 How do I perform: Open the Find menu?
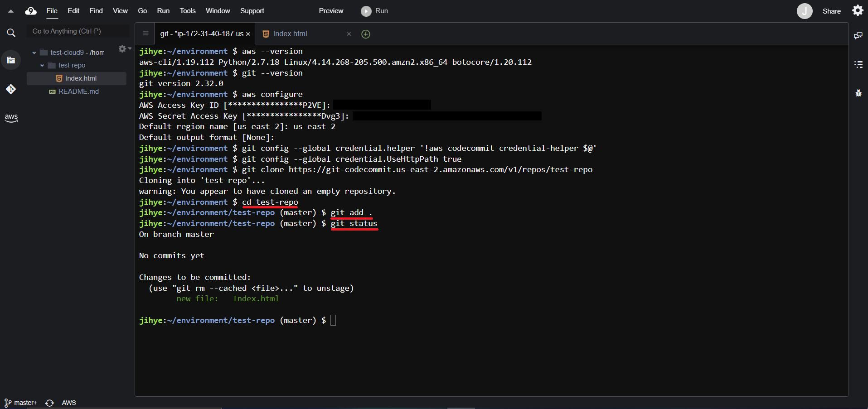[96, 11]
